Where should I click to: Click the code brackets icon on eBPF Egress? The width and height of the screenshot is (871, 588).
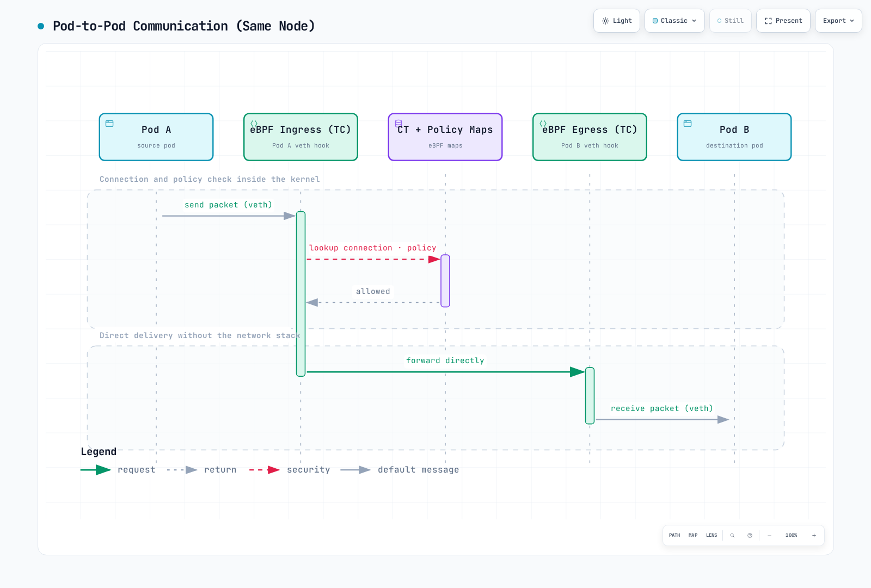[543, 124]
